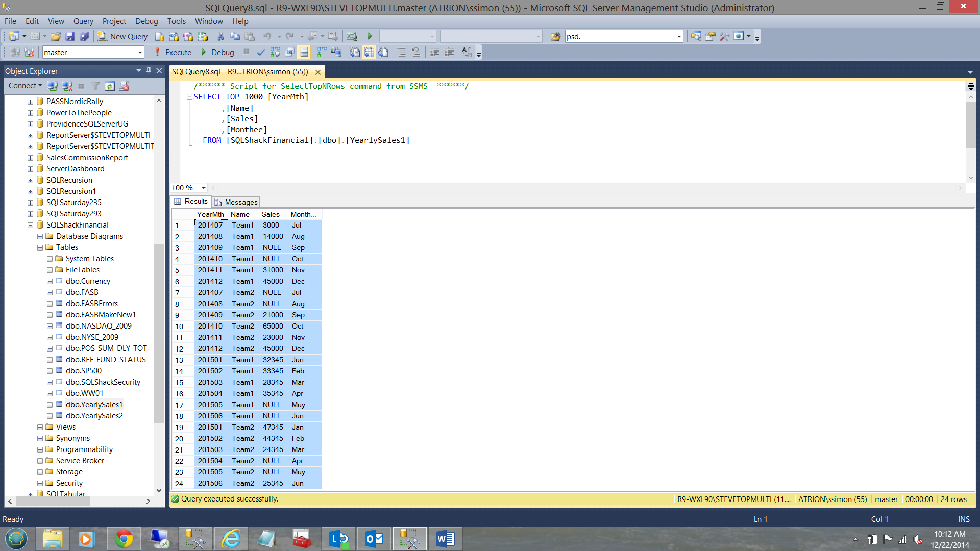Click the Save All icon
The image size is (980, 551).
(x=84, y=36)
